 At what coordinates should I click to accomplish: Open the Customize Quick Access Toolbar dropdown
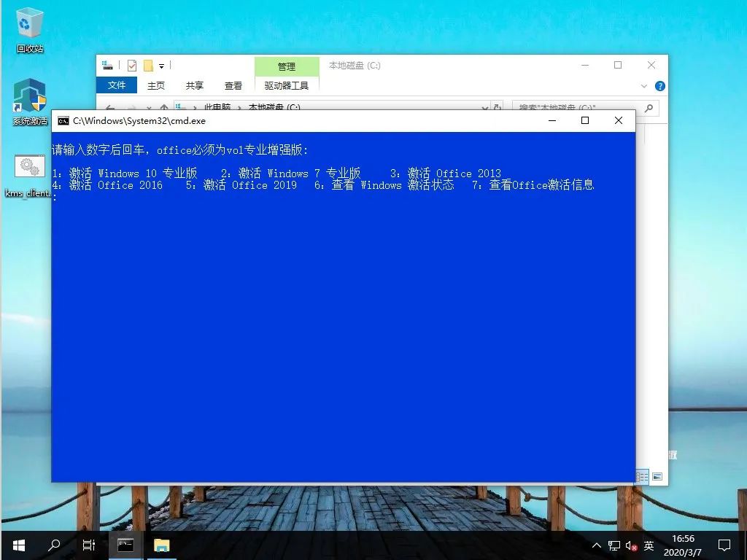tap(161, 66)
